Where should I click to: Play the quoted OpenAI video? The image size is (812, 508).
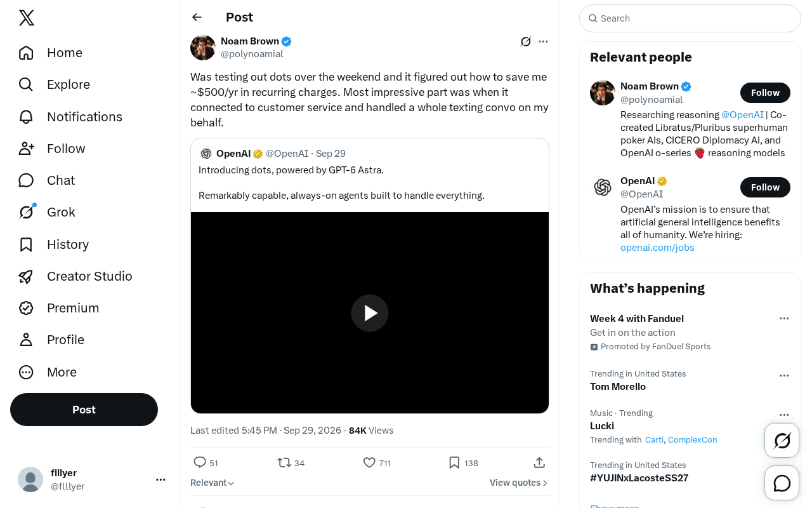(x=370, y=313)
